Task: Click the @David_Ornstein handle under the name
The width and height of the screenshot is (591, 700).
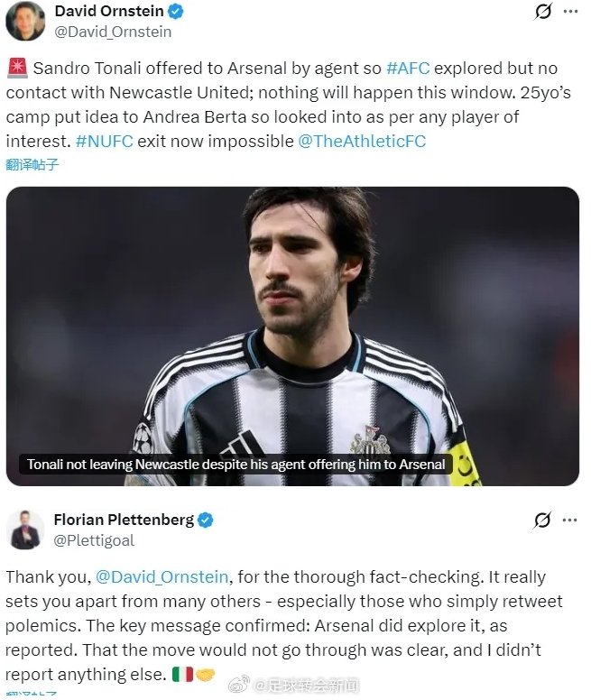Action: coord(113,32)
